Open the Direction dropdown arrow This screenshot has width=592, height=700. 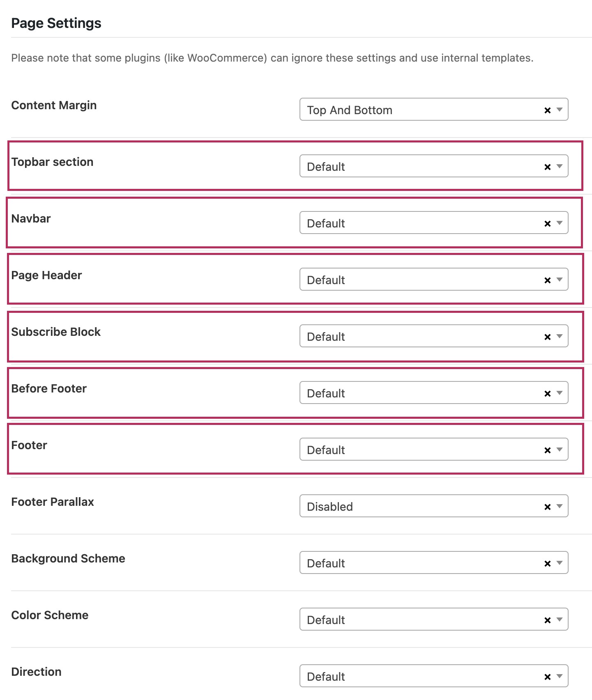click(560, 676)
